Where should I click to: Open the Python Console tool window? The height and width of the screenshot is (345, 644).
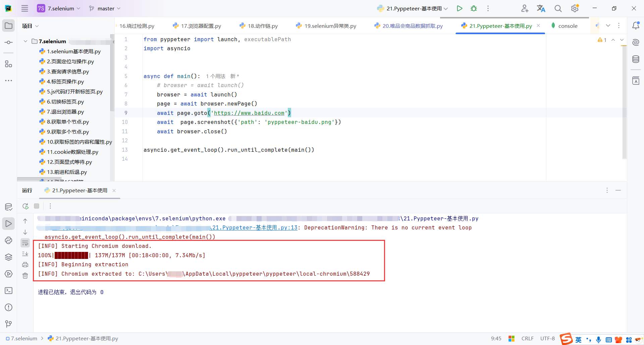pyautogui.click(x=9, y=240)
